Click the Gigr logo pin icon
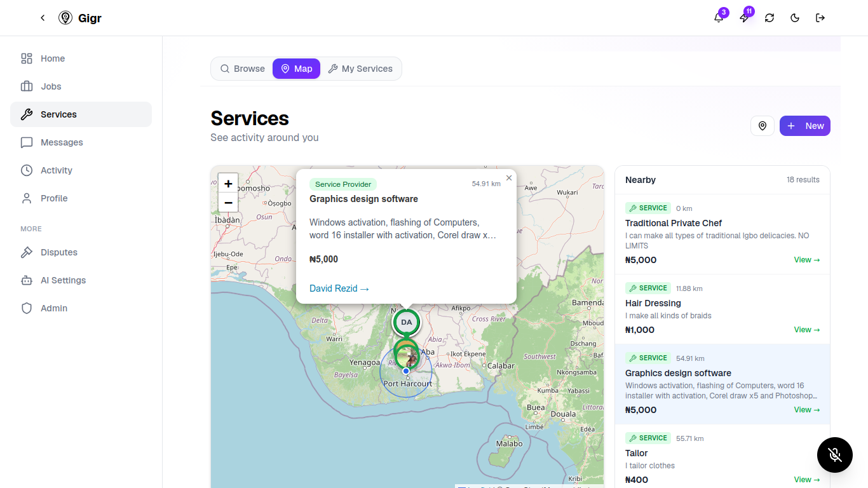 65,18
